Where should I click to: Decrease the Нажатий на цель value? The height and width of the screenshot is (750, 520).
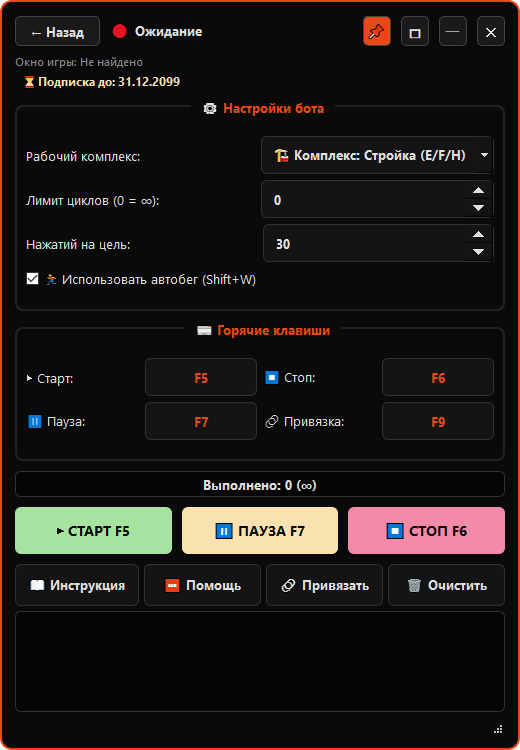click(x=478, y=252)
